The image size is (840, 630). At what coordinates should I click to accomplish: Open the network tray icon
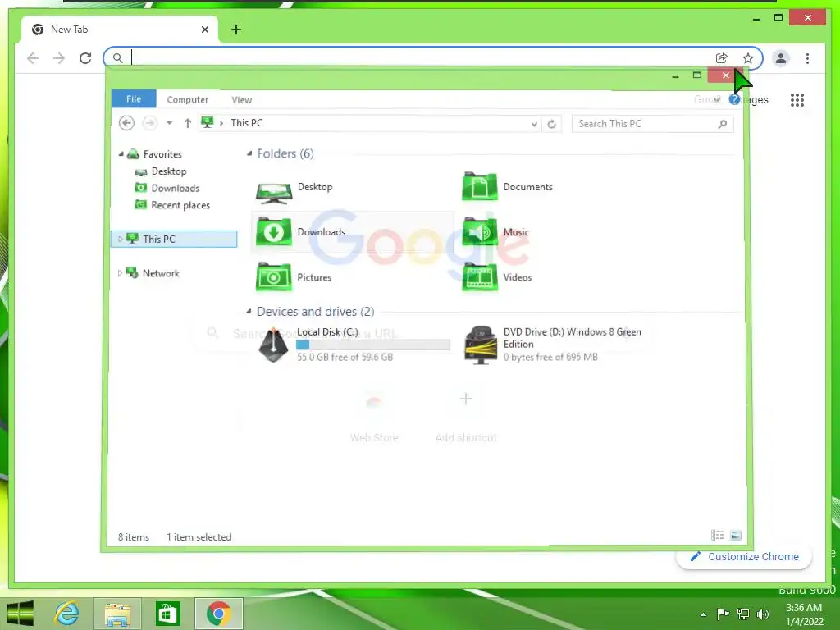743,614
